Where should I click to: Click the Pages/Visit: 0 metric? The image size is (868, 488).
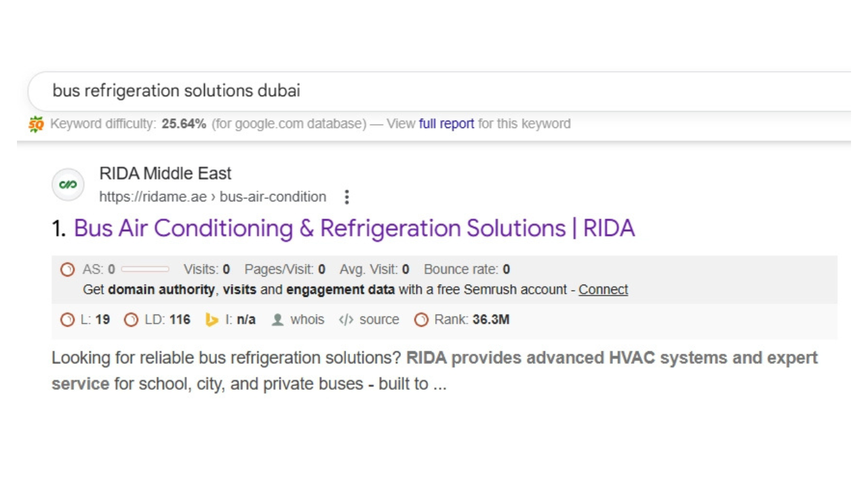click(x=285, y=270)
